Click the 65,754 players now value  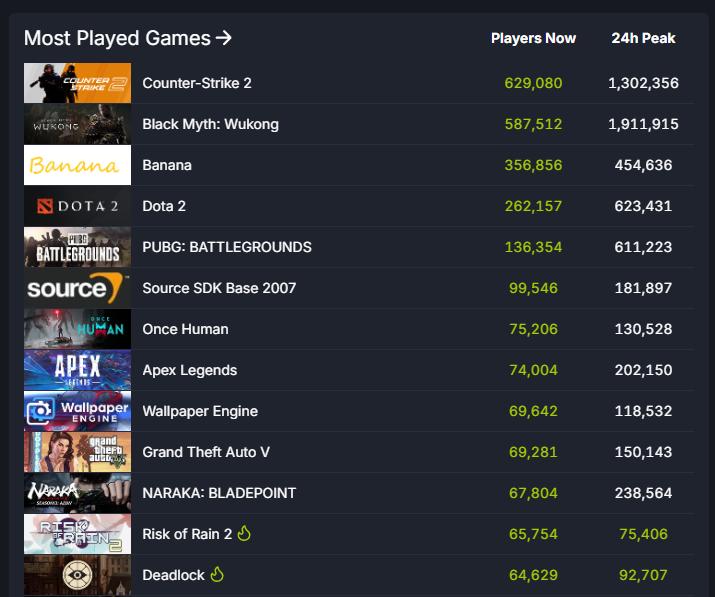534,535
